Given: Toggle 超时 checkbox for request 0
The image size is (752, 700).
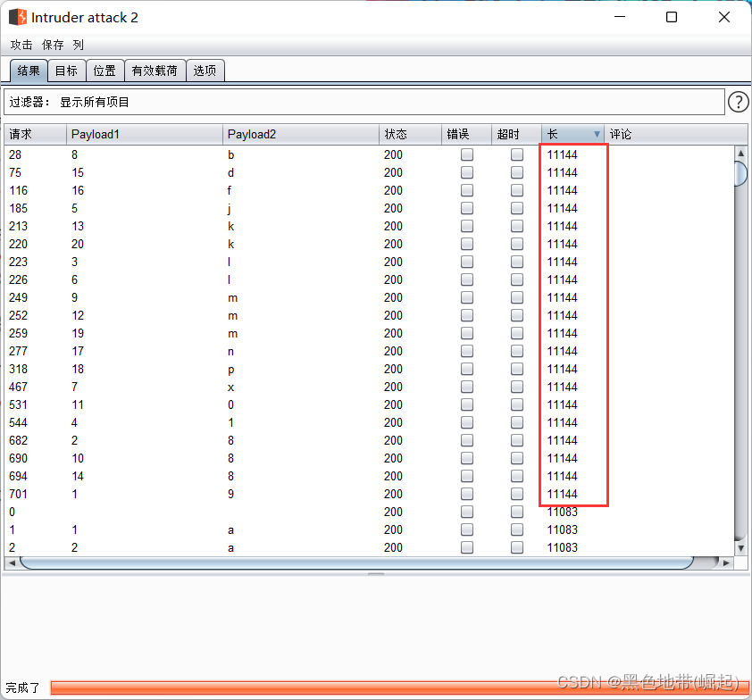Looking at the screenshot, I should pyautogui.click(x=517, y=512).
